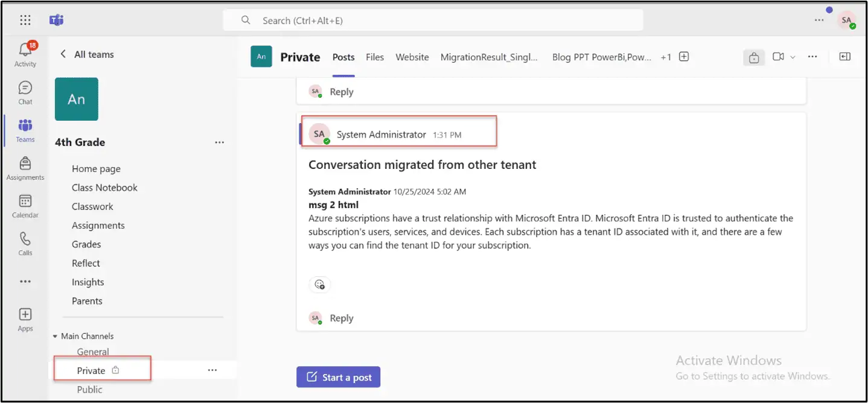Open Assignments from the left rail
The width and height of the screenshot is (868, 403).
pos(25,164)
